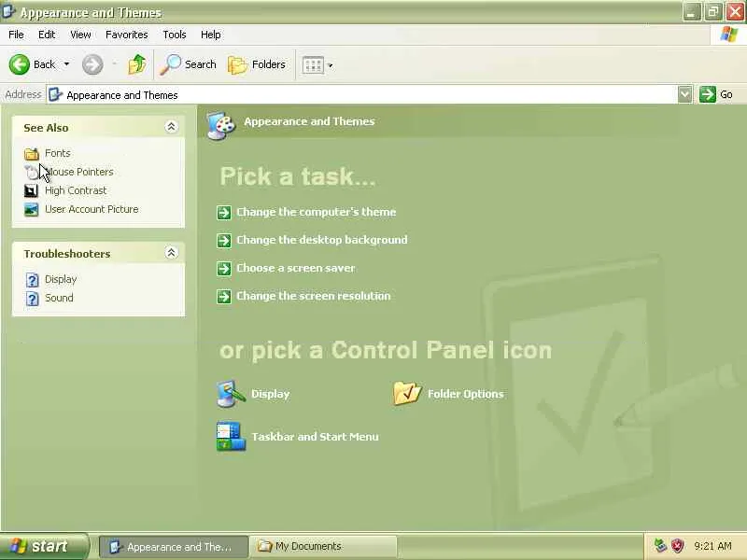Click the Folder Options icon
747x560 pixels.
coord(407,393)
